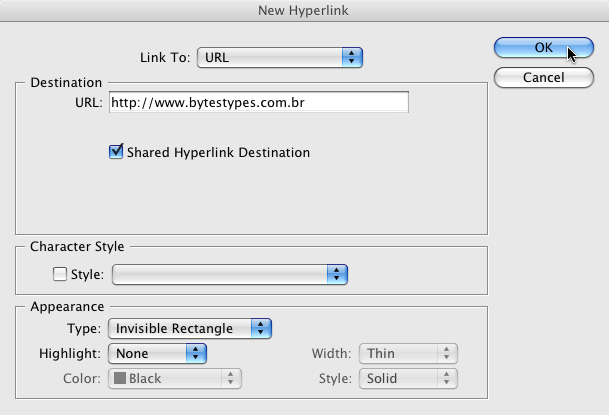Screen dimensions: 609x415
Task: Click the New Hyperlink title bar
Action: coord(304,10)
